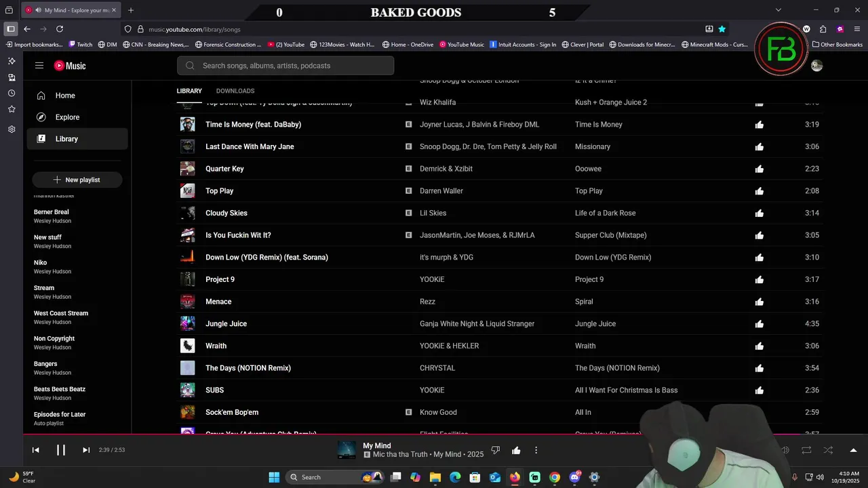This screenshot has height=488, width=868.
Task: Open Explore in the sidebar
Action: coord(77,117)
